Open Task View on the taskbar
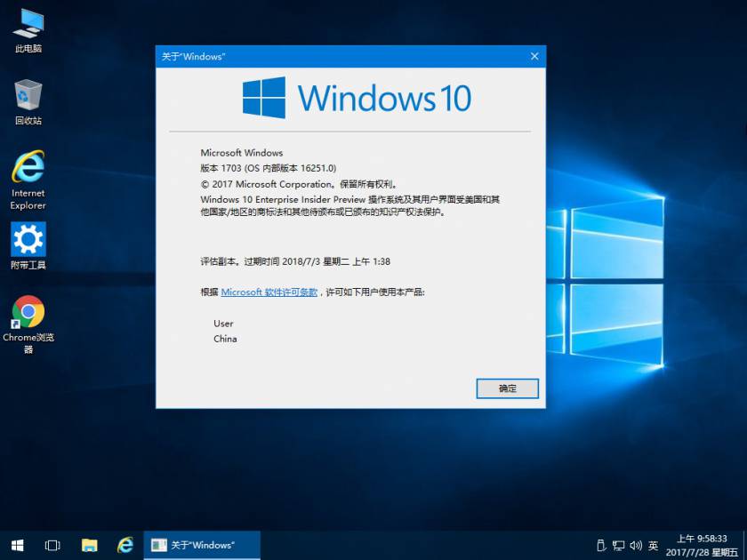747x560 pixels. click(52, 545)
